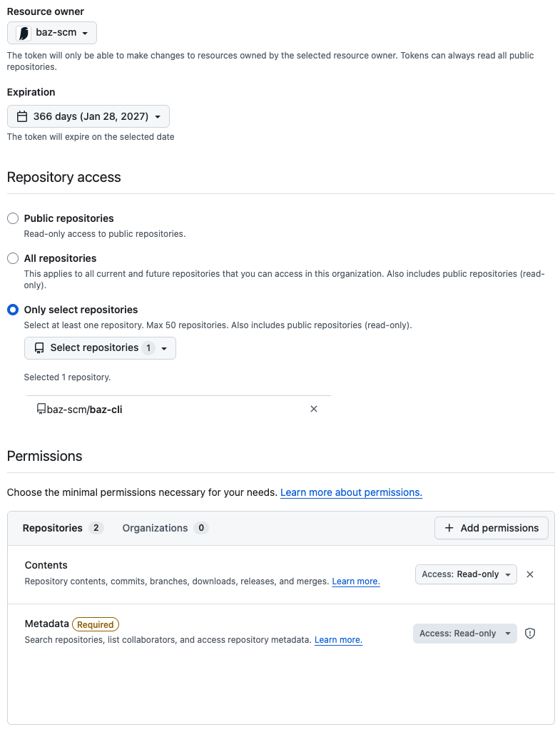Click Learn more link under Metadata
Image resolution: width=560 pixels, height=732 pixels.
click(x=338, y=640)
